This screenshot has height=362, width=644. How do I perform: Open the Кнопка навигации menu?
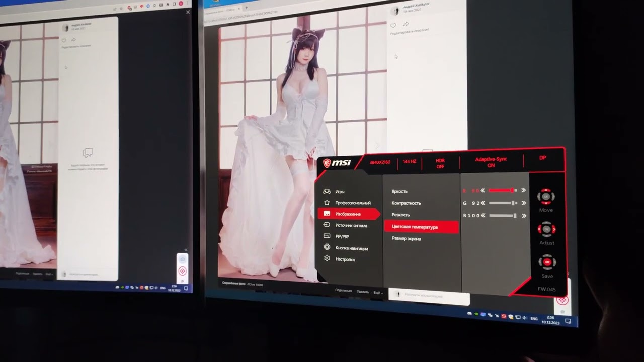pos(351,248)
